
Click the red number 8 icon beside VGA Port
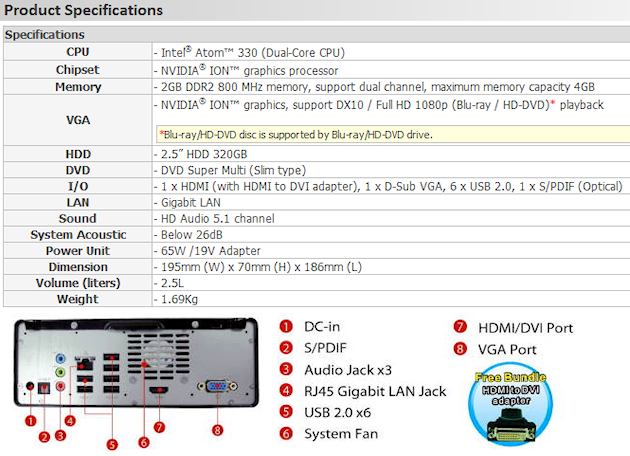click(460, 349)
